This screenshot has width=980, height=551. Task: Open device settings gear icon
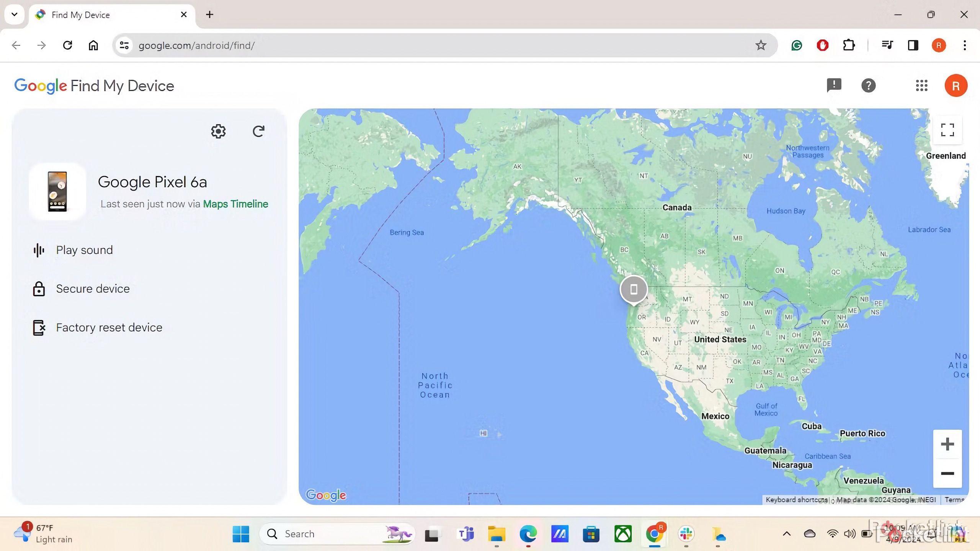click(x=218, y=131)
